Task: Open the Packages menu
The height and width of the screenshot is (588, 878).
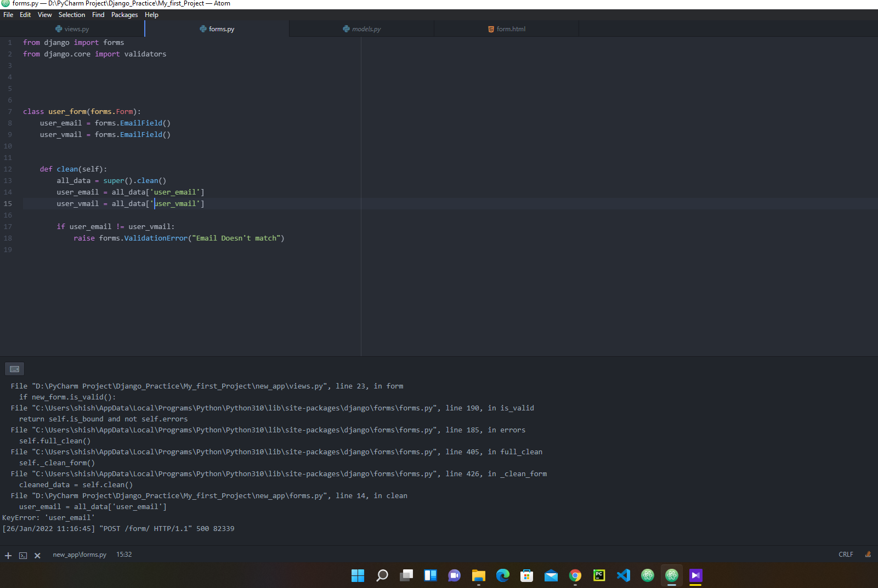Action: click(124, 15)
